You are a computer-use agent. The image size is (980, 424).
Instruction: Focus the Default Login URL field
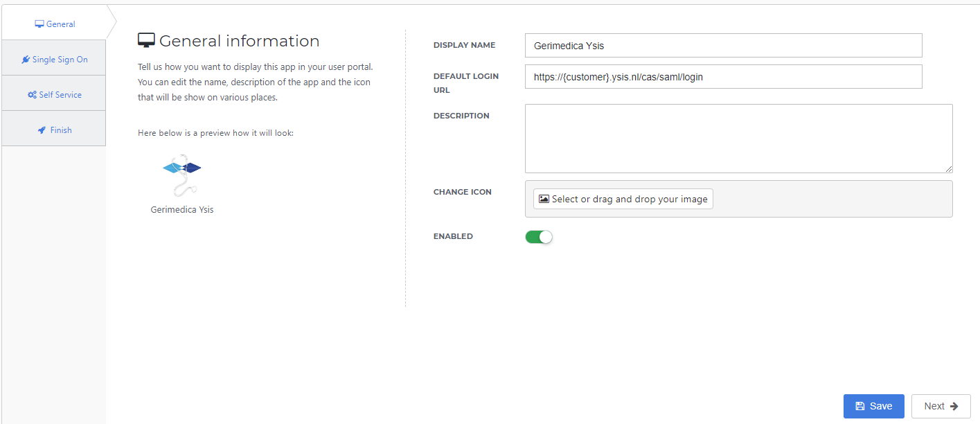click(724, 77)
